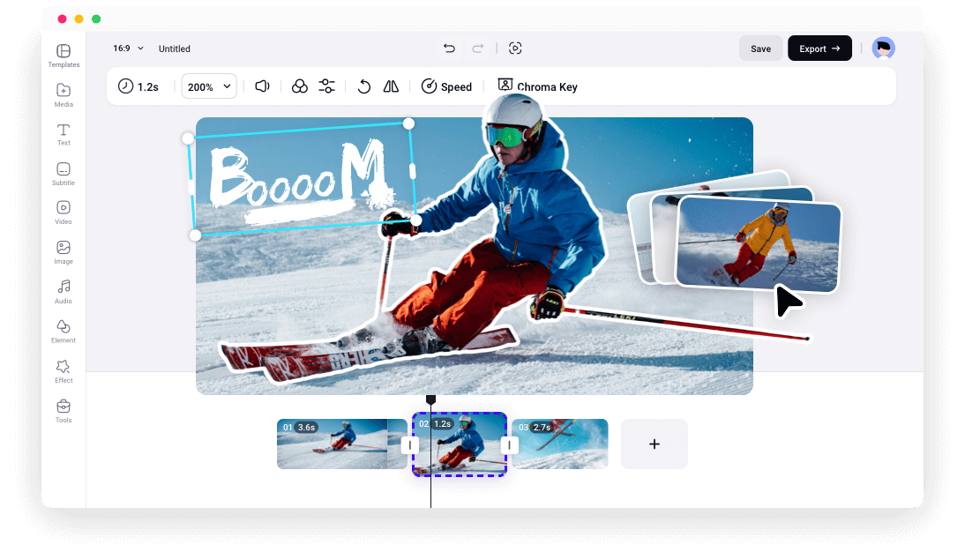Open the Effect panel
This screenshot has width=965, height=560.
pyautogui.click(x=64, y=371)
